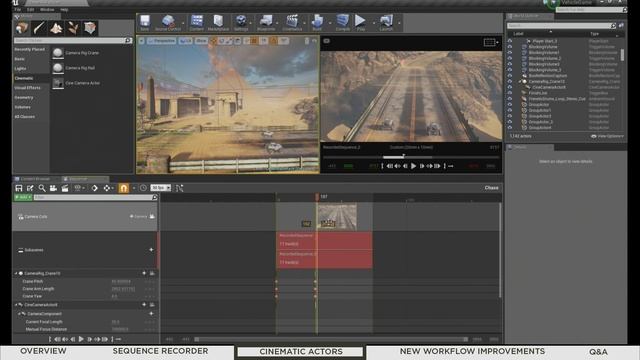Click View Options in World Outliner
Screen dimensions: 640x360
click(x=607, y=136)
